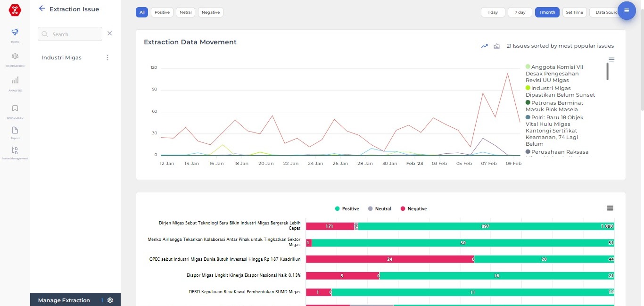Open the Issue Management icon

[x=15, y=151]
